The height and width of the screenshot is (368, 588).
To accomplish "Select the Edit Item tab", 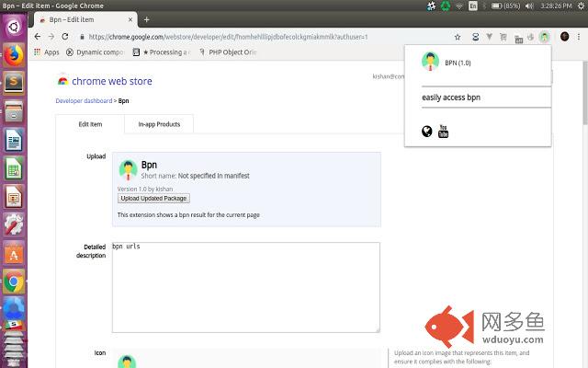I will pos(90,124).
